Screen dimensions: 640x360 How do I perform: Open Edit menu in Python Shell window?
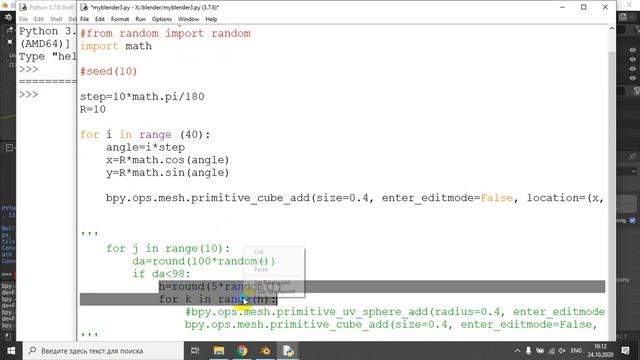39,19
